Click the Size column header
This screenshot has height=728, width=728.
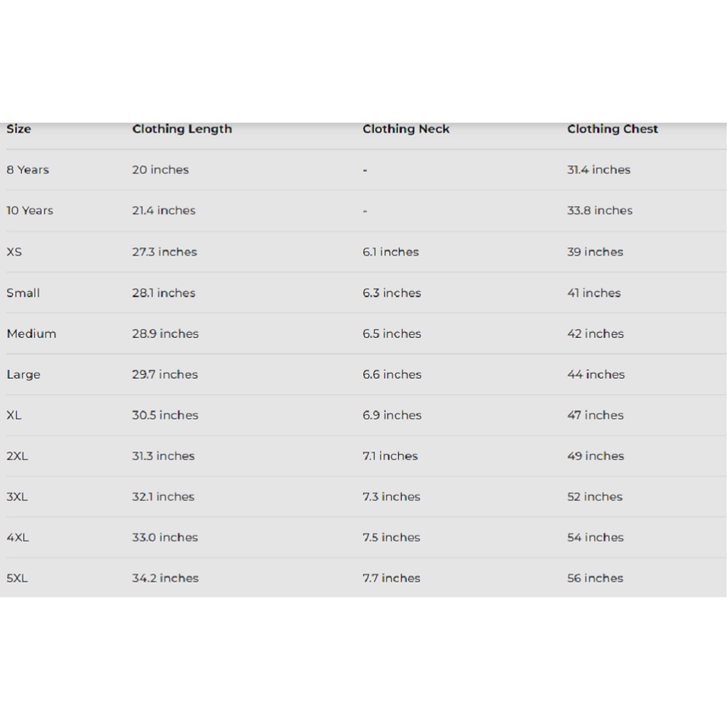click(x=19, y=129)
